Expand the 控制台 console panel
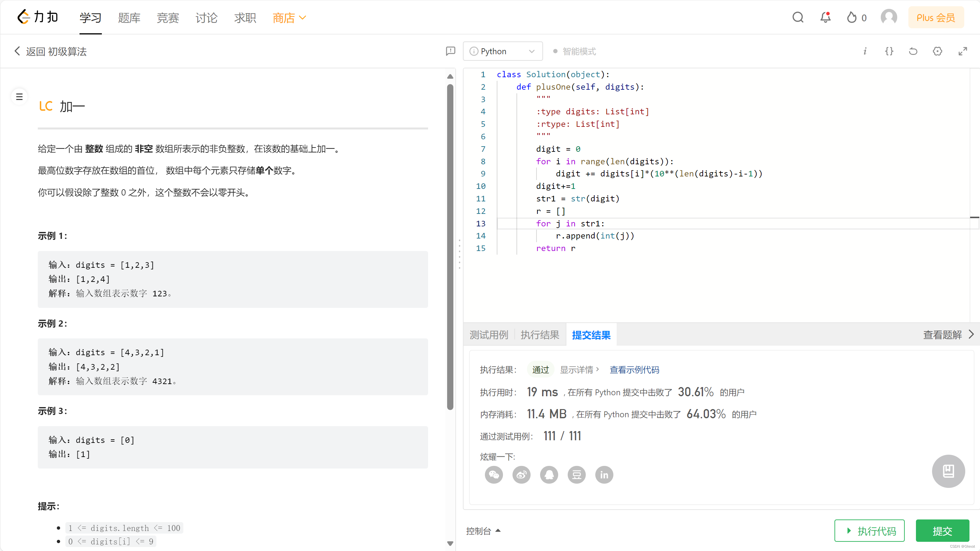 (x=483, y=531)
